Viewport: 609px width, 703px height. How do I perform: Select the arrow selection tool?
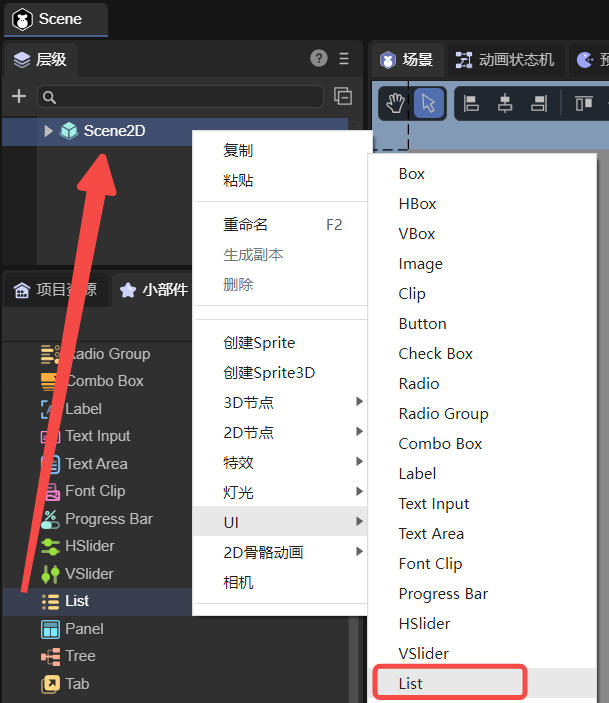(429, 103)
